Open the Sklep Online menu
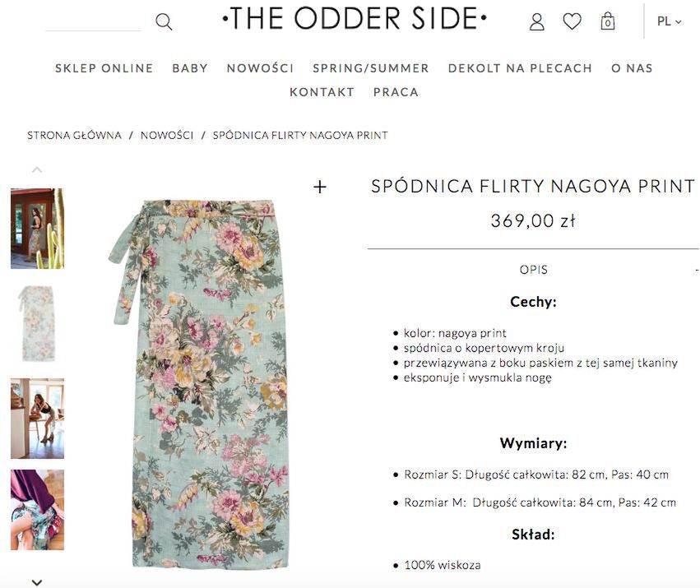Image resolution: width=700 pixels, height=588 pixels. [104, 68]
